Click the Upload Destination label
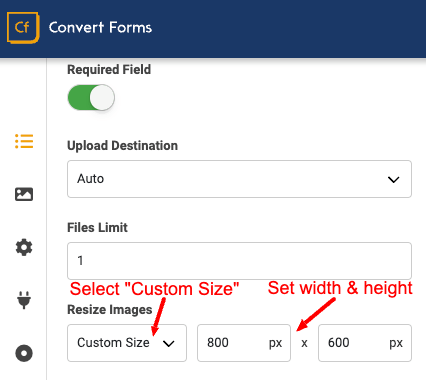This screenshot has width=426, height=380. pyautogui.click(x=122, y=146)
